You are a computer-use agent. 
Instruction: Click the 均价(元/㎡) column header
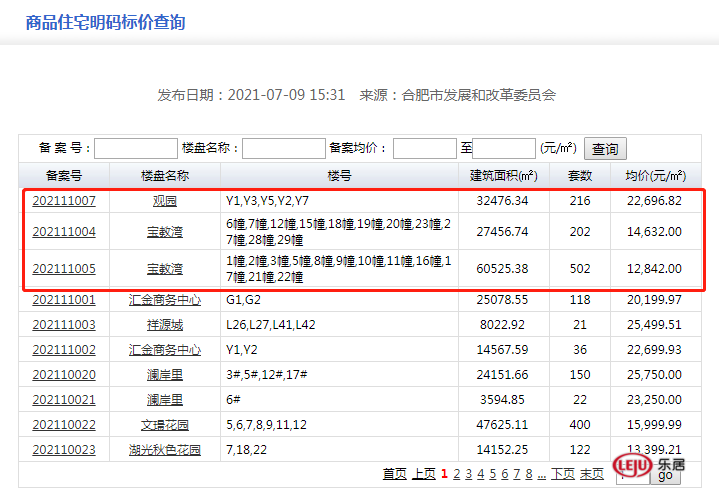[x=656, y=176]
